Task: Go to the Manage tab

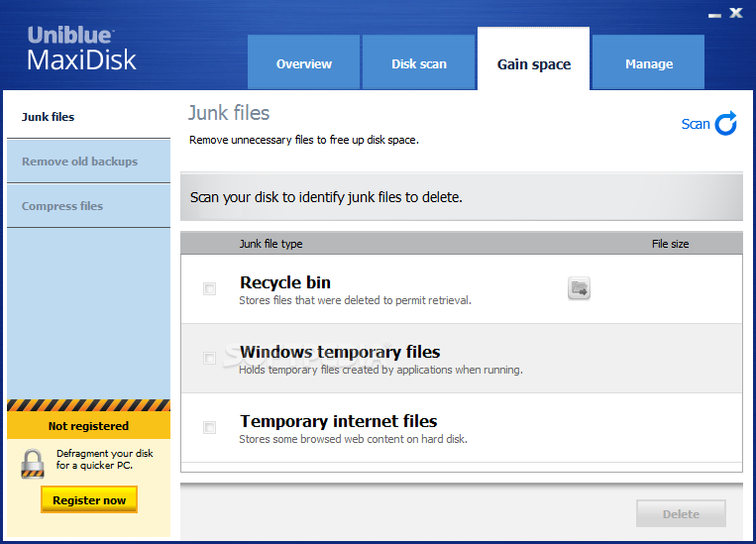Action: coord(648,62)
